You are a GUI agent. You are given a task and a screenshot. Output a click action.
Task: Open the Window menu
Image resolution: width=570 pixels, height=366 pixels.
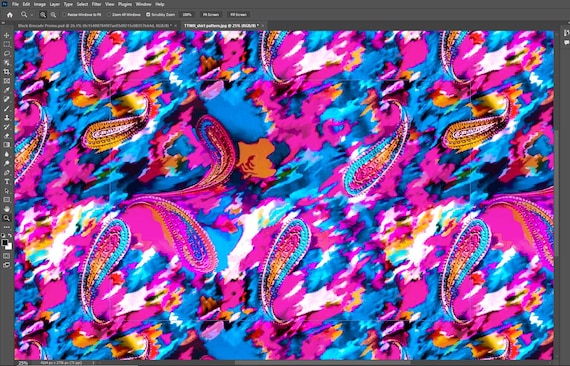[x=143, y=4]
